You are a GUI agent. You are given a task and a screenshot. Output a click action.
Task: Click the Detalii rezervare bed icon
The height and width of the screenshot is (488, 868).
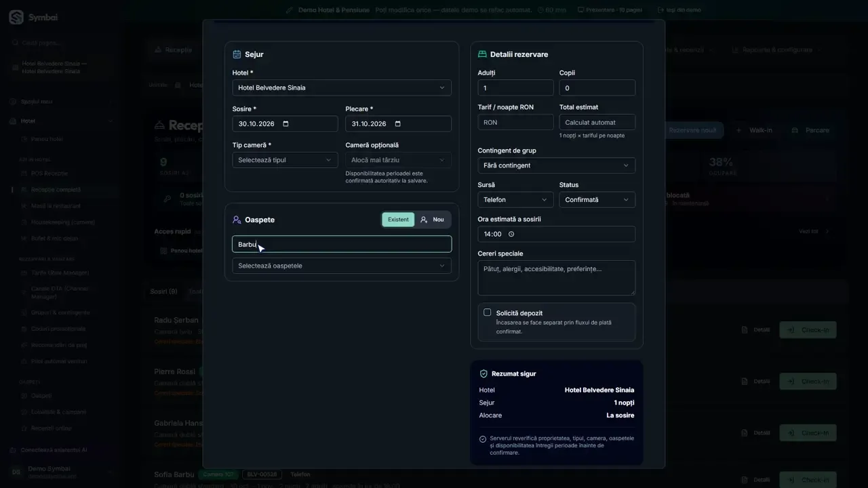click(482, 54)
